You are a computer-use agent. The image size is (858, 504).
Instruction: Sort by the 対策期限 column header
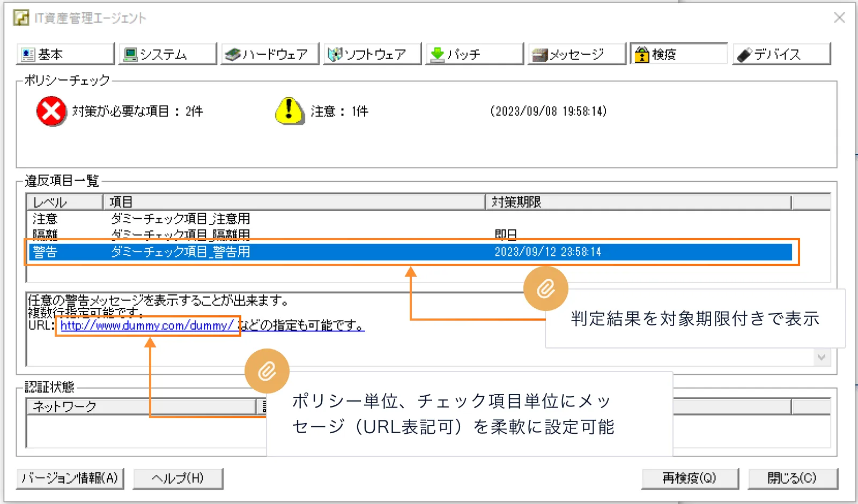[638, 202]
